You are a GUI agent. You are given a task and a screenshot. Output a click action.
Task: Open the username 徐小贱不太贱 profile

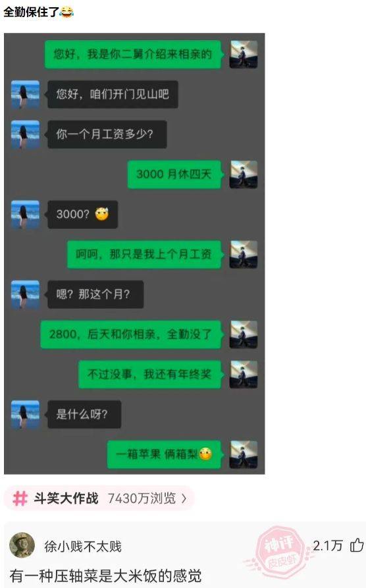[x=83, y=547]
